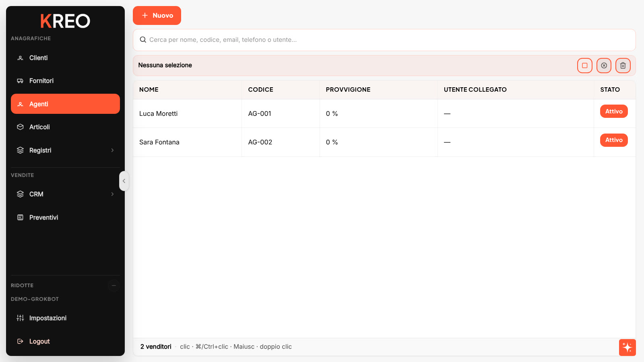
Task: Click the Registri layers icon
Action: [20, 150]
